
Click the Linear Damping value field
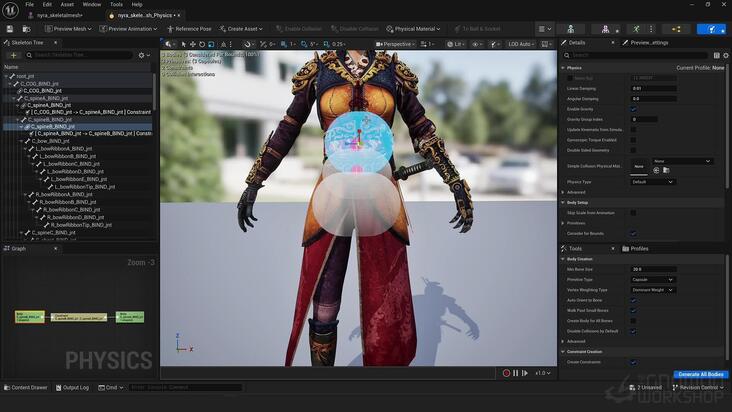tap(653, 88)
